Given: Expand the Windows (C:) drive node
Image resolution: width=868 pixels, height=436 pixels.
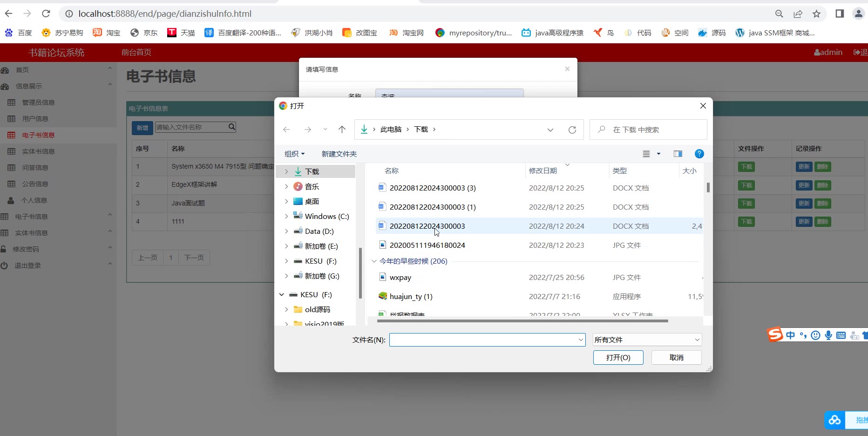Looking at the screenshot, I should click(286, 216).
